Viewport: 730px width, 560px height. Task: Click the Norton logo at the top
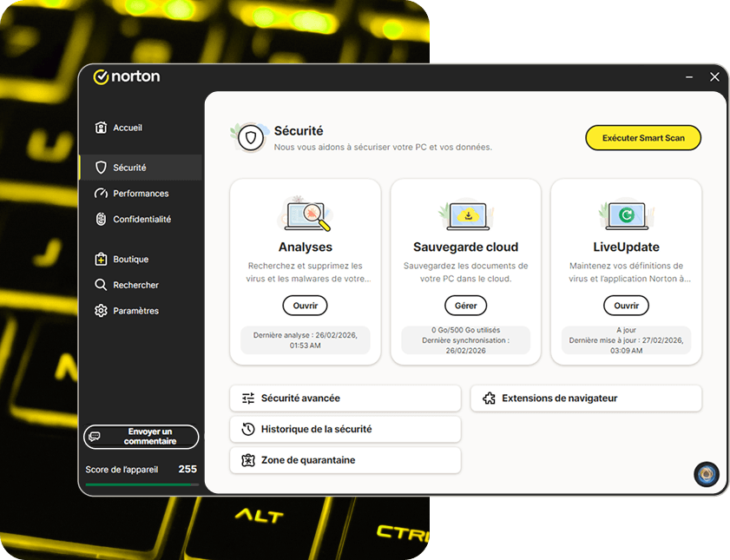tap(127, 76)
